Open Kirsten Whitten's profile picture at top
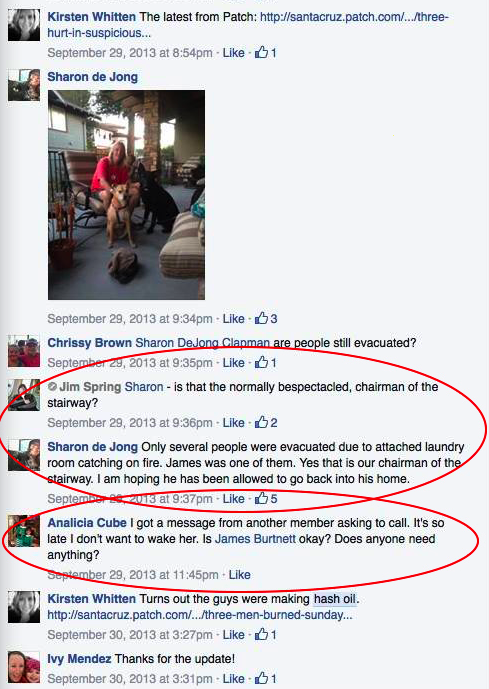Screen dimensions: 489x689 click(24, 25)
